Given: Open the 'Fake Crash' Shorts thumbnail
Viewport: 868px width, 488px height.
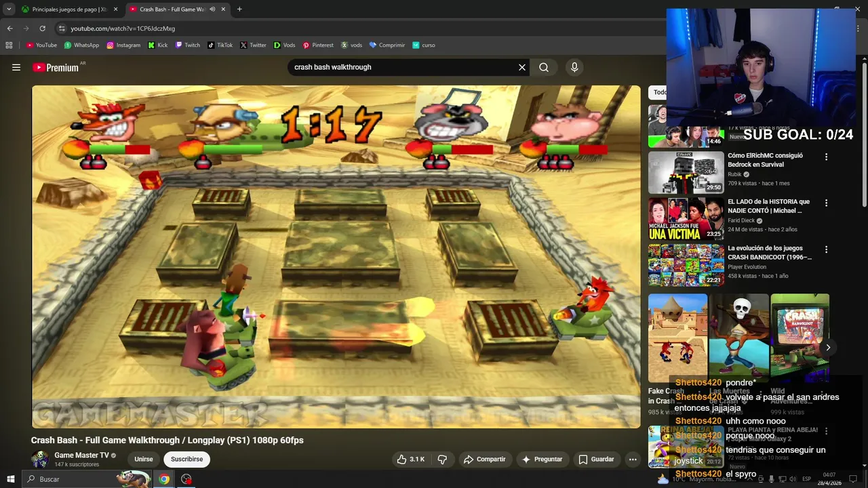Looking at the screenshot, I should tap(677, 338).
